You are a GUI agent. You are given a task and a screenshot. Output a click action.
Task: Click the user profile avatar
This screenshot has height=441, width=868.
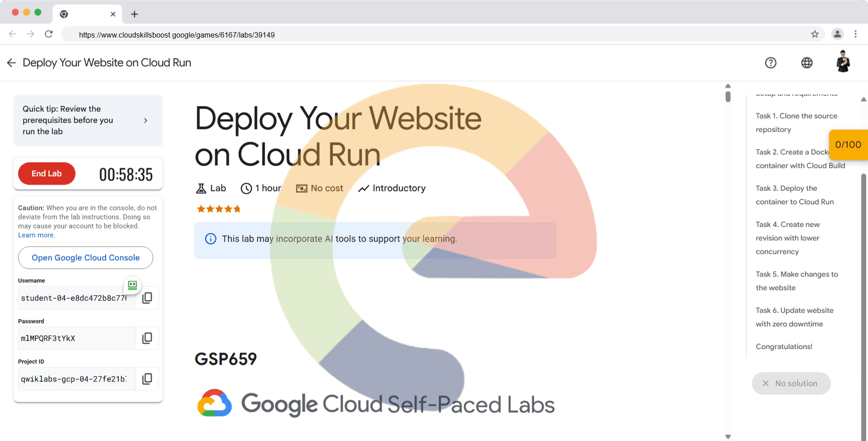click(x=843, y=62)
